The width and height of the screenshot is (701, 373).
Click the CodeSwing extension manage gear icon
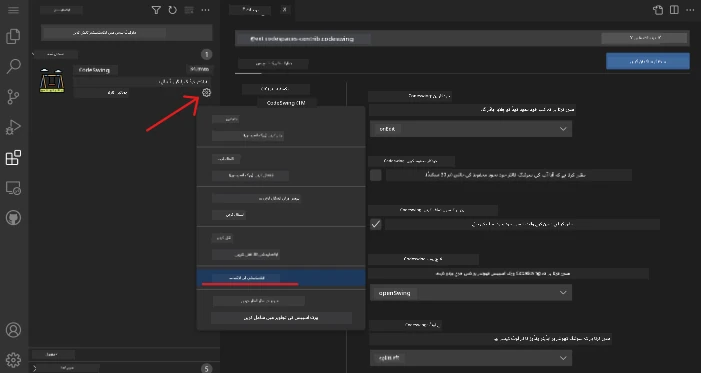(206, 93)
